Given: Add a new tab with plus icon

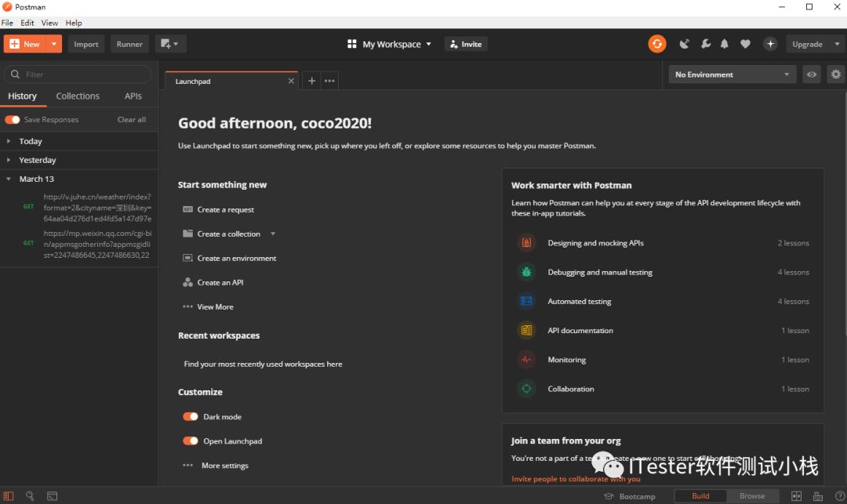Looking at the screenshot, I should 311,81.
